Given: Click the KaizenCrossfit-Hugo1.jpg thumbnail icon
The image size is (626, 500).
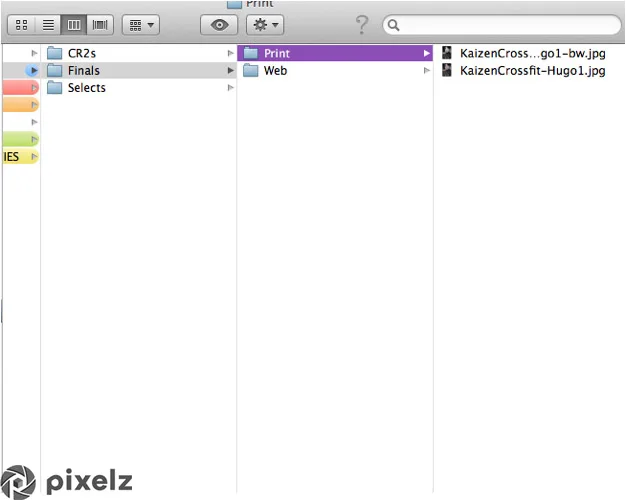Looking at the screenshot, I should click(447, 70).
